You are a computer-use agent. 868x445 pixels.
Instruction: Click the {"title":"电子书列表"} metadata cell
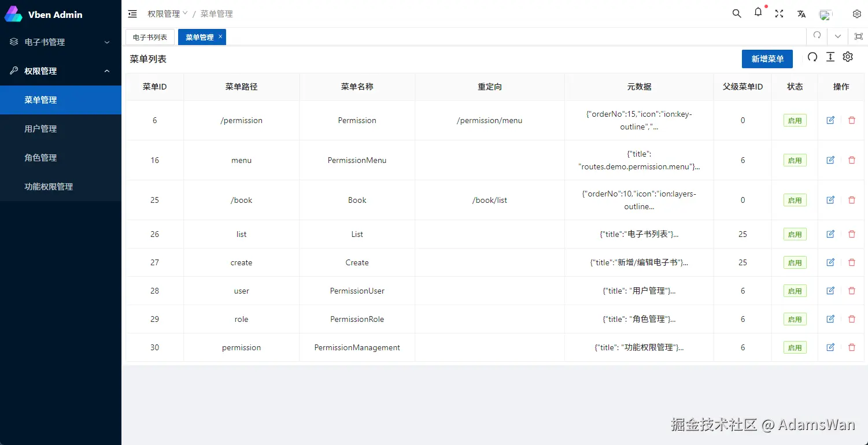tap(639, 234)
